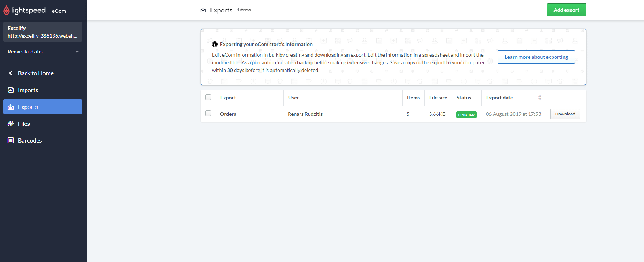This screenshot has height=262, width=644.
Task: Download the Orders export file
Action: (565, 114)
